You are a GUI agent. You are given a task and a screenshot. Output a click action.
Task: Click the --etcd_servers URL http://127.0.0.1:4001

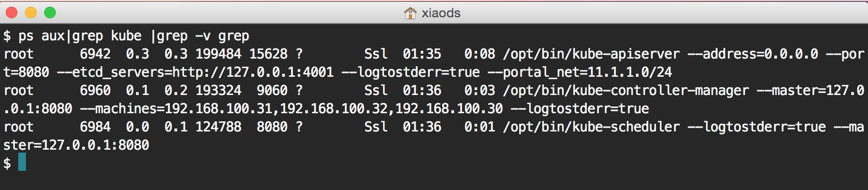pyautogui.click(x=253, y=72)
